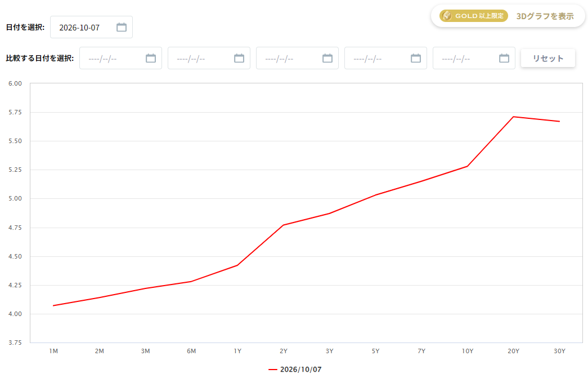The width and height of the screenshot is (588, 378).
Task: Click the 3.75 value on the y-axis
Action: (15, 343)
